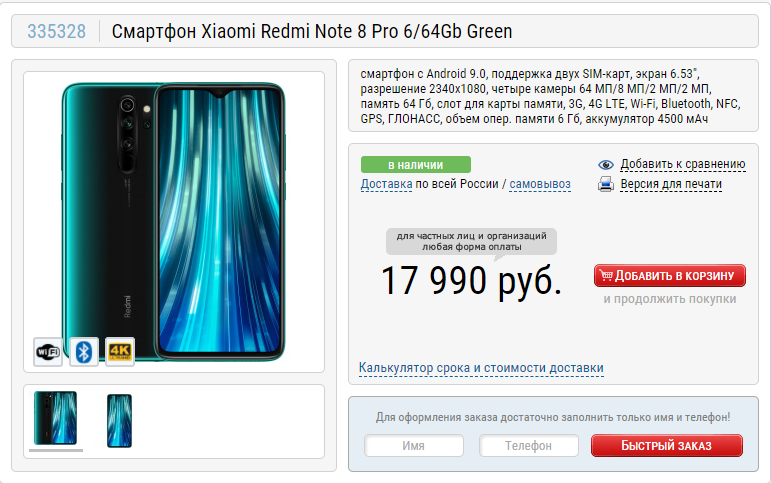Click the cart icon in the red button
This screenshot has height=483, width=771.
(x=606, y=275)
